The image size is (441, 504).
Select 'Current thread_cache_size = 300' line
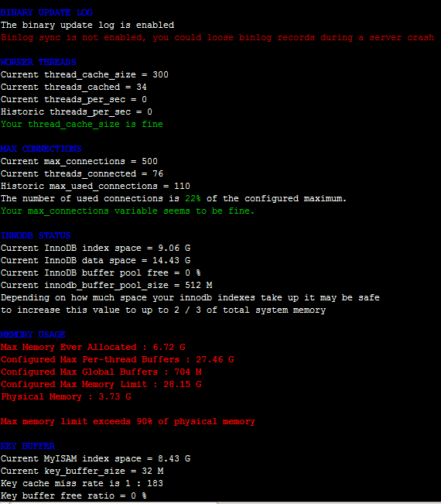84,74
